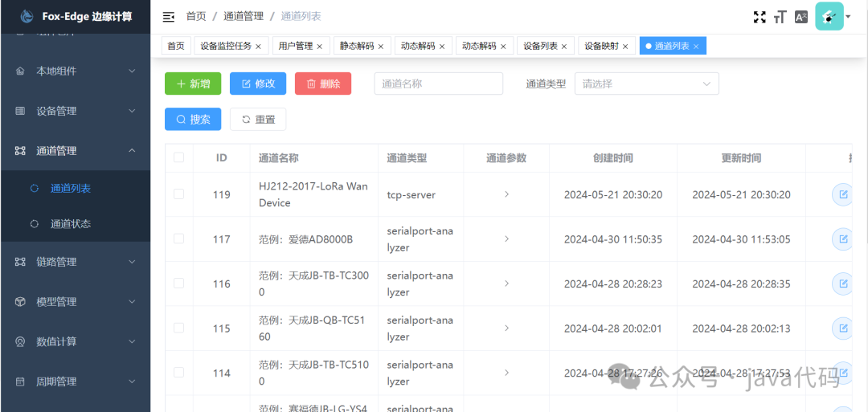Expand 链路管理 menu chevron

tap(132, 262)
